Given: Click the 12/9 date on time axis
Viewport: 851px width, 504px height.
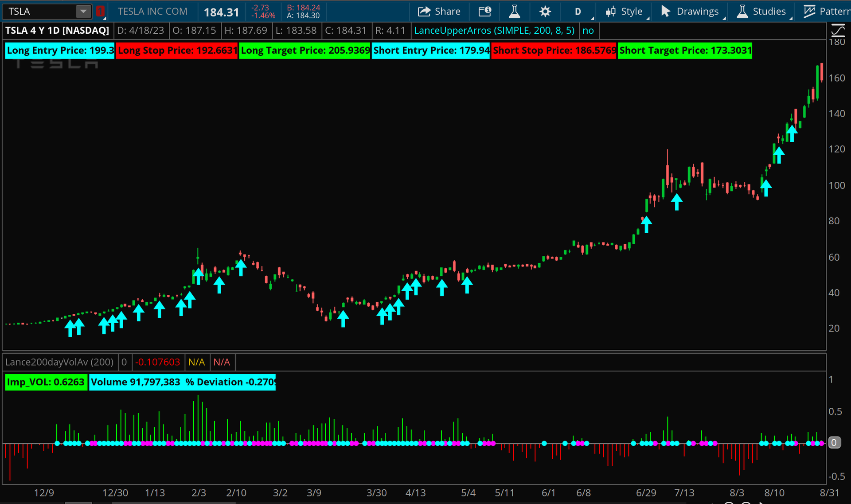Looking at the screenshot, I should click(x=44, y=493).
